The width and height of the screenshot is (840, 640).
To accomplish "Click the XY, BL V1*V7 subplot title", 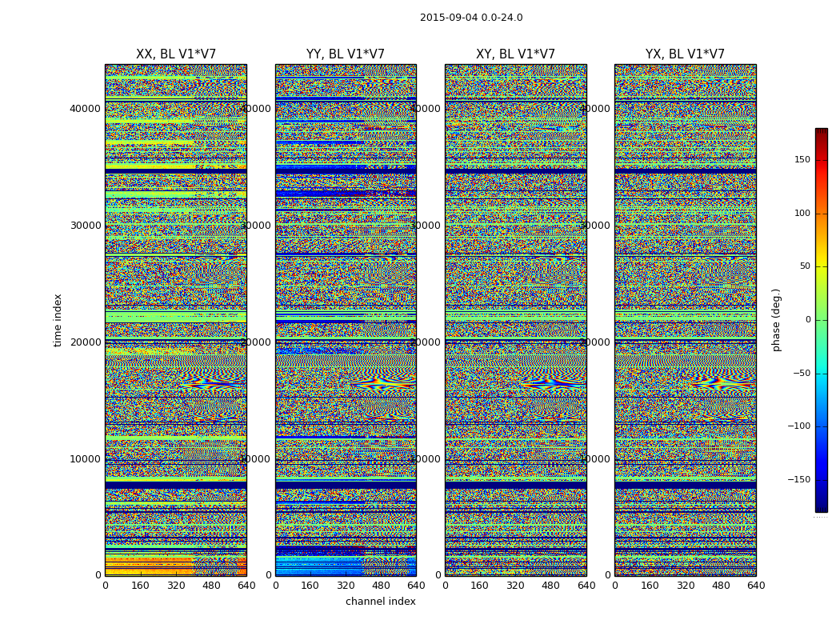I will pyautogui.click(x=515, y=54).
